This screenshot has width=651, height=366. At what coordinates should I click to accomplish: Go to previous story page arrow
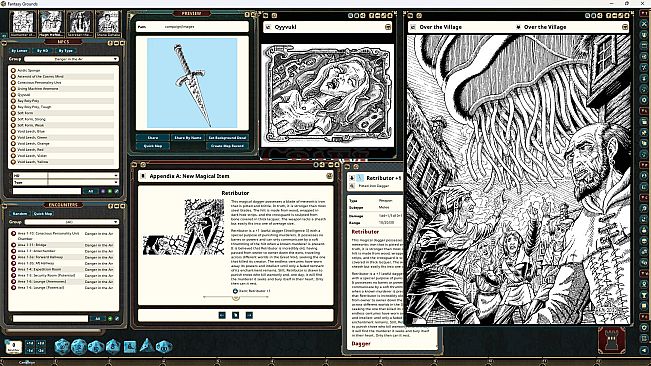coord(222,315)
